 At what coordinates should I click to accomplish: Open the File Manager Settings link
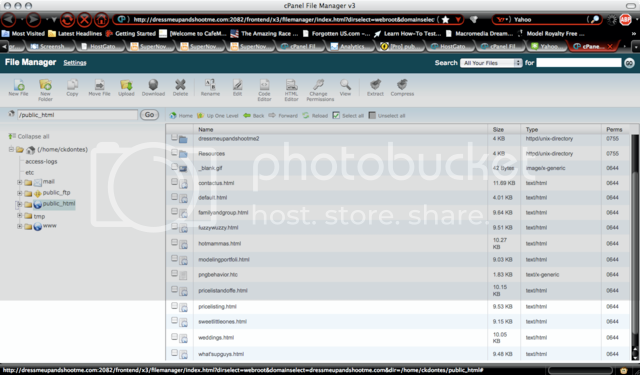click(x=75, y=62)
